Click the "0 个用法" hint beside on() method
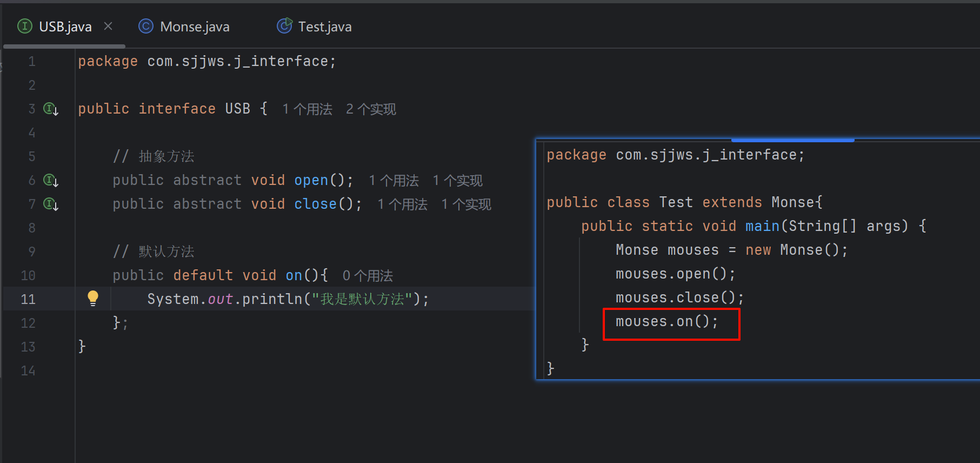 [368, 276]
